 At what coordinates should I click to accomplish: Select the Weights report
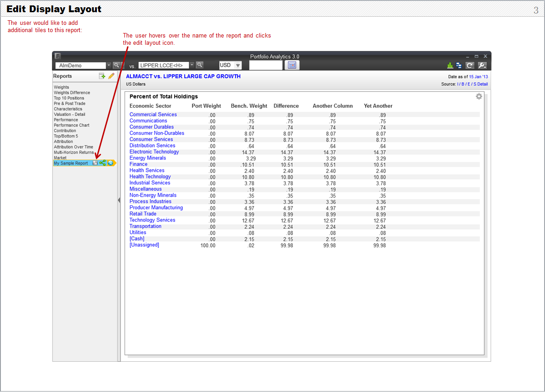click(62, 87)
